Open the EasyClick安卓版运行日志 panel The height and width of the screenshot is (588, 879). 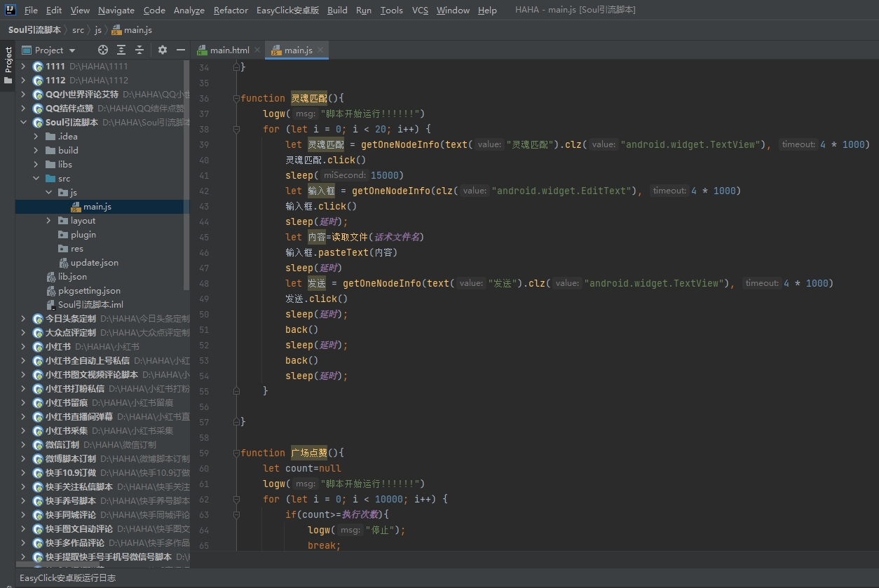68,578
